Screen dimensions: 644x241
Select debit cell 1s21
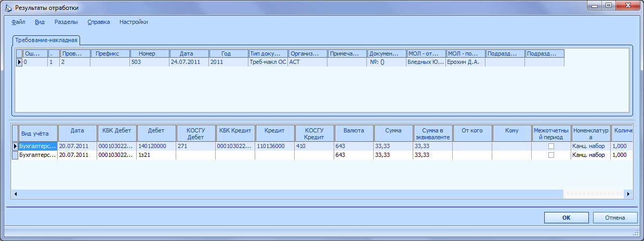point(156,155)
